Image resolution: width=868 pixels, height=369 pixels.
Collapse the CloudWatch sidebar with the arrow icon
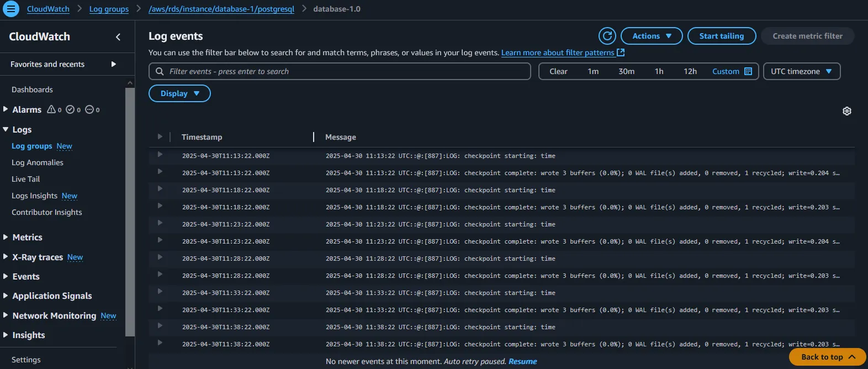pos(118,37)
